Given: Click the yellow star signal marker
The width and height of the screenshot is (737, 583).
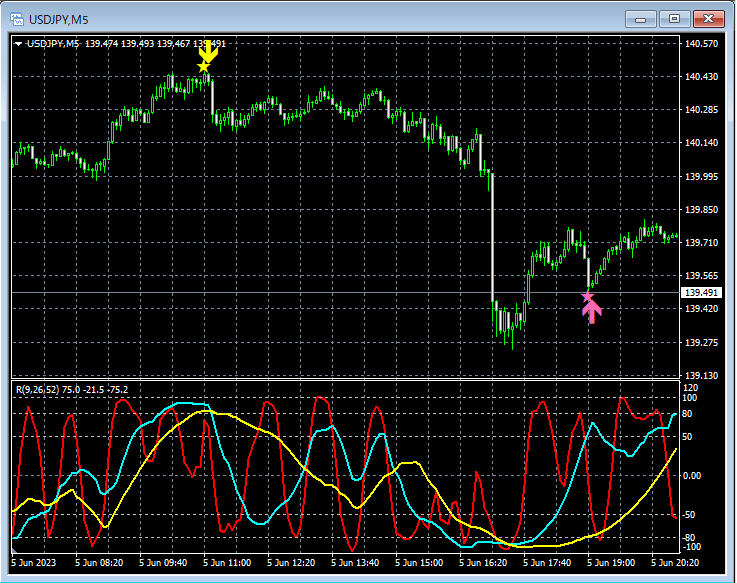Looking at the screenshot, I should click(204, 67).
